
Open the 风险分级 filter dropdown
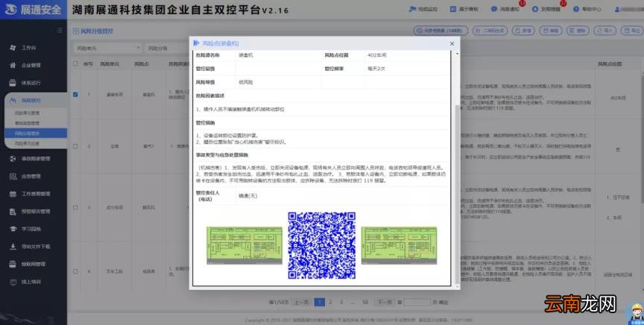point(166,48)
